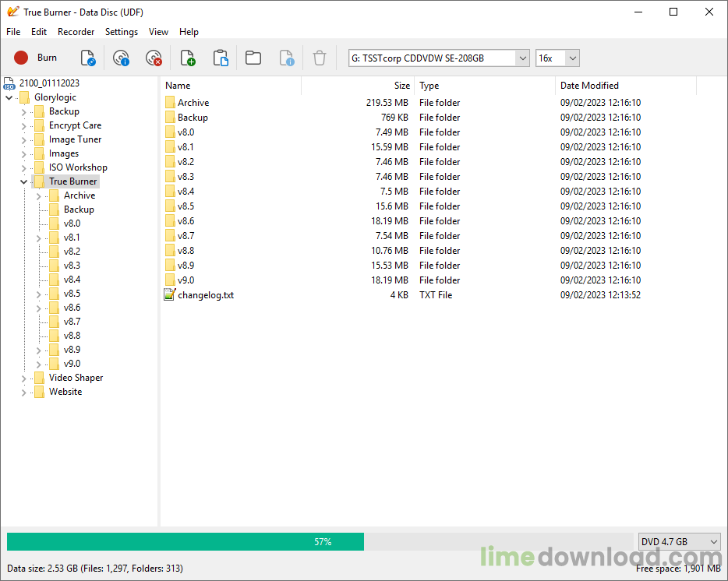Click the ISO Workshop folder icon in tree
The height and width of the screenshot is (581, 728).
coord(40,167)
